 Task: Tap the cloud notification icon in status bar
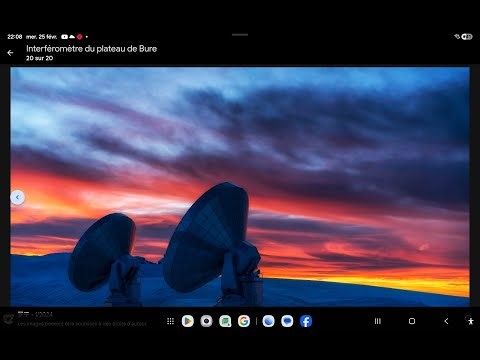click(72, 37)
